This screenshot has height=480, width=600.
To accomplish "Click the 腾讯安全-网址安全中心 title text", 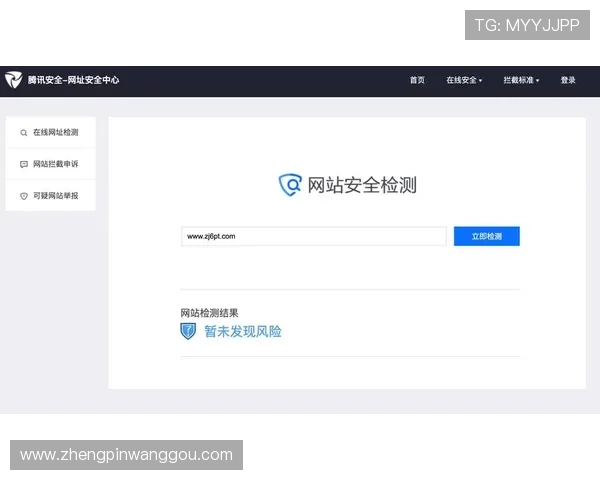I will pos(73,80).
